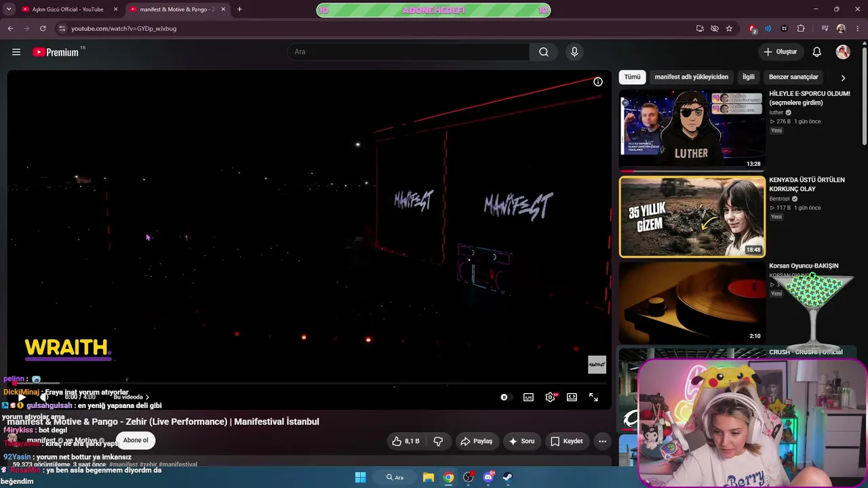Toggle autoplay switch in the player

[505, 397]
